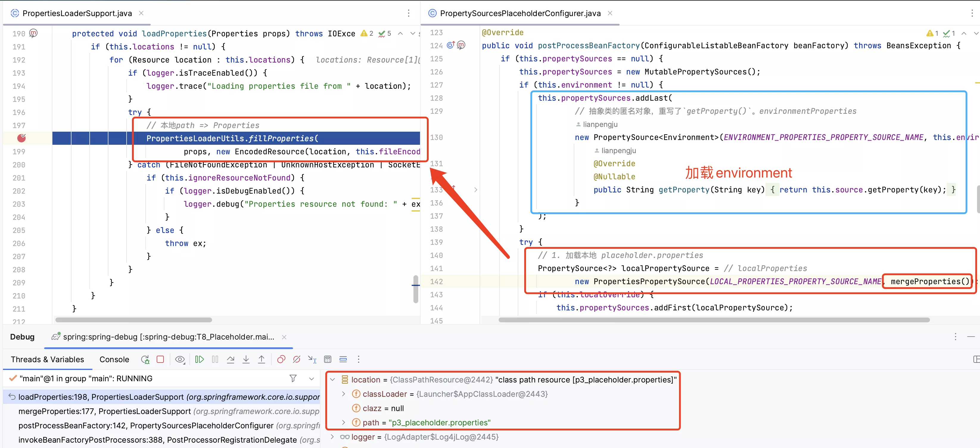Hide the Debug tool window
This screenshot has height=448, width=980.
coord(971,337)
